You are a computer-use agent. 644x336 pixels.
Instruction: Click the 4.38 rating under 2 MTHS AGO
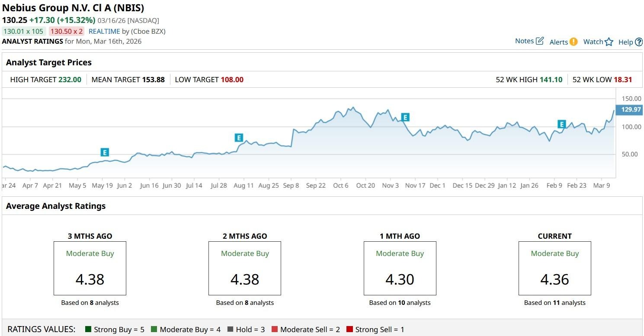245,279
